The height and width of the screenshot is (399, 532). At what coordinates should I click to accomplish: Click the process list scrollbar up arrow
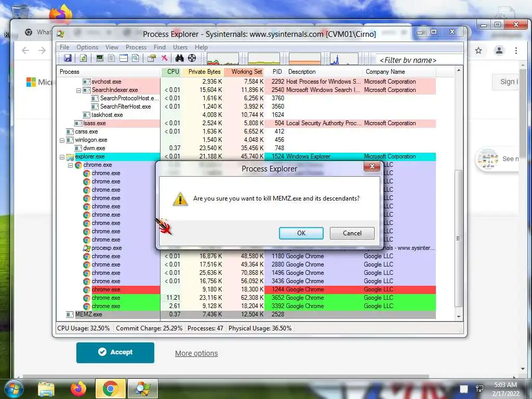click(459, 70)
